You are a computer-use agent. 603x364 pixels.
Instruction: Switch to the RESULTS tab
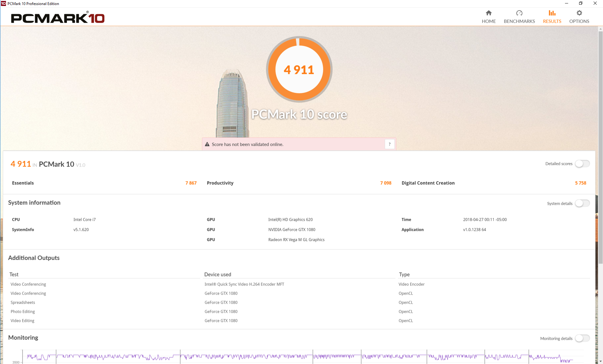point(552,17)
